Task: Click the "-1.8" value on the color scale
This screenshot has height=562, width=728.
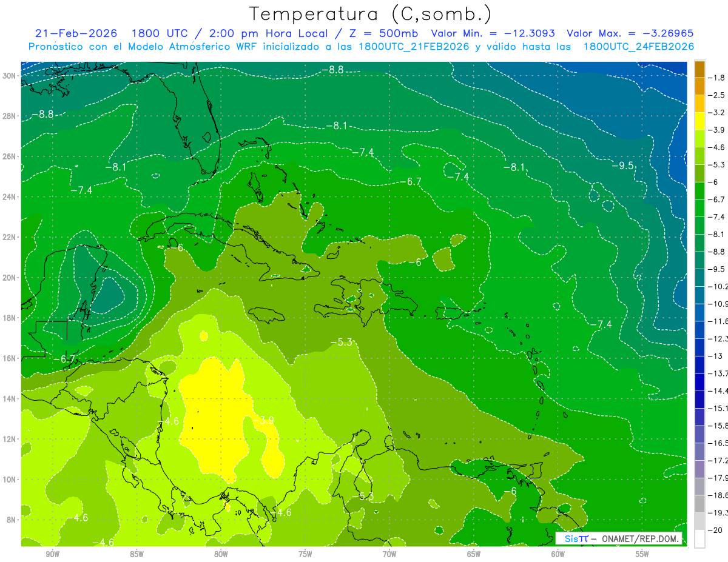Action: (x=717, y=78)
